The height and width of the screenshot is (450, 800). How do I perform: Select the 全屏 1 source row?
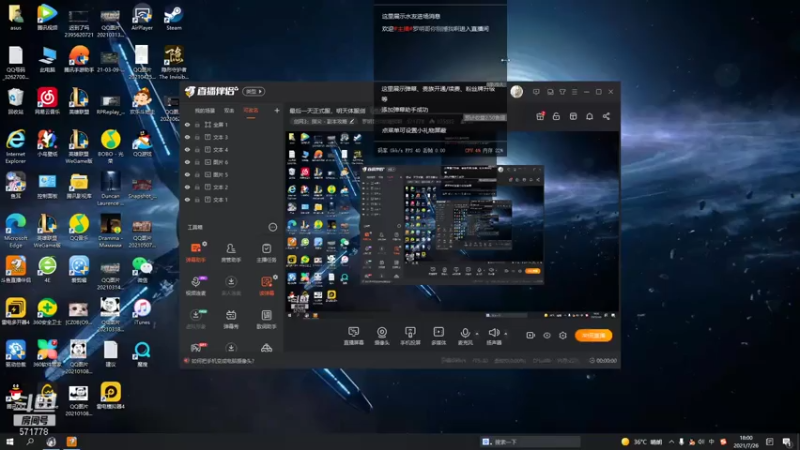tap(232, 124)
